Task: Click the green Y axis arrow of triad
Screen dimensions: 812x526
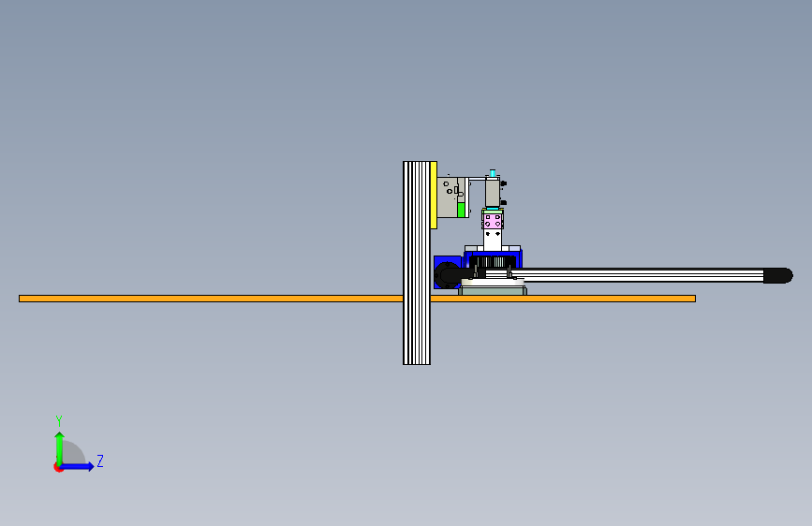Action: [x=60, y=447]
